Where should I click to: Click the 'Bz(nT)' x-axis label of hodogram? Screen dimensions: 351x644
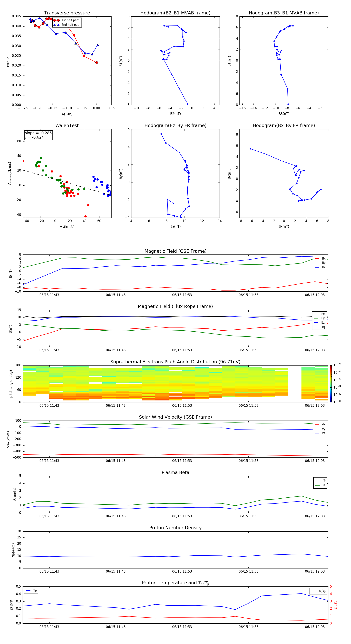point(175,227)
